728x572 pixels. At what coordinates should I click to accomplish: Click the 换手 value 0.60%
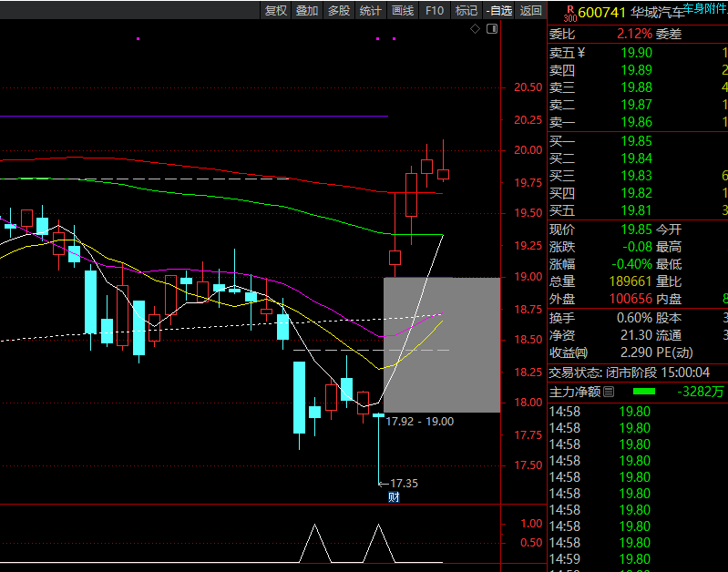point(634,318)
